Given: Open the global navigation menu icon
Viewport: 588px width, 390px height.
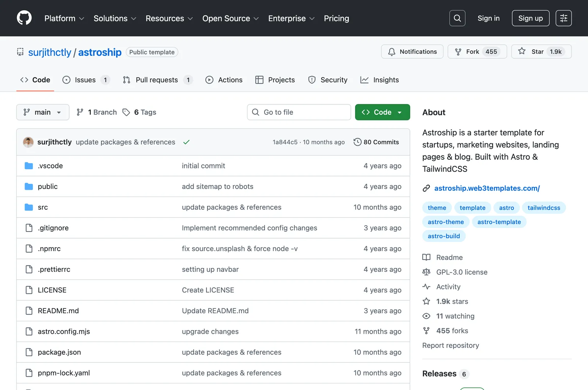Looking at the screenshot, I should [x=563, y=18].
